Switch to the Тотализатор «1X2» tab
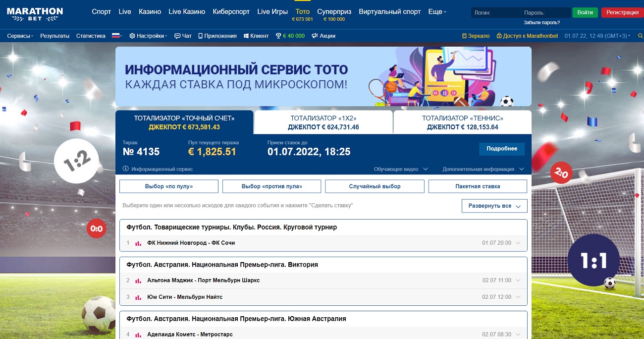 pos(322,122)
